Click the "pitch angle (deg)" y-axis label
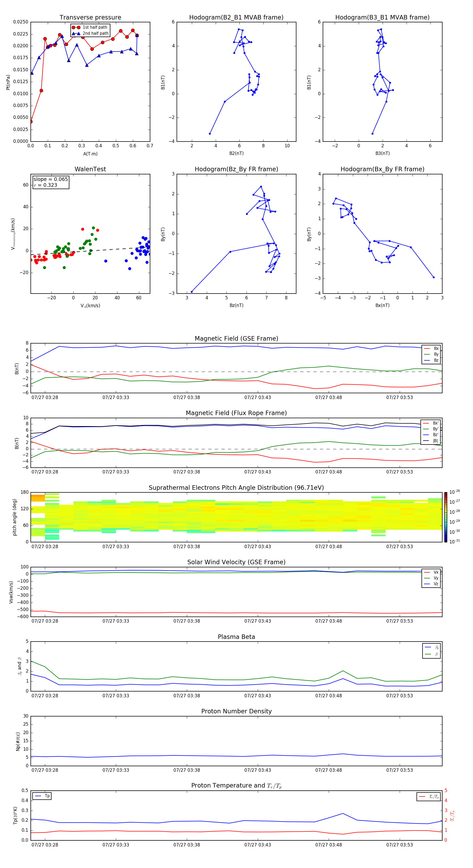This screenshot has height=868, width=473. (14, 517)
